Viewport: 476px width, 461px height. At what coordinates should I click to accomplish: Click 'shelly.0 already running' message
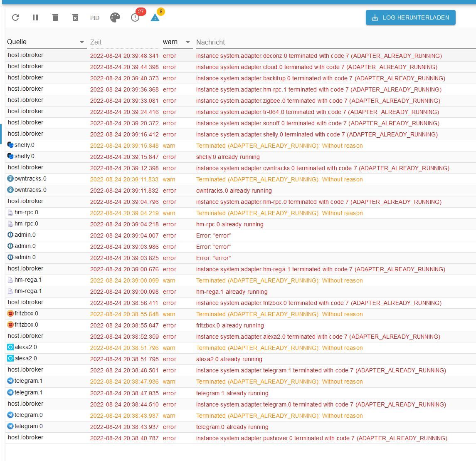tap(228, 157)
